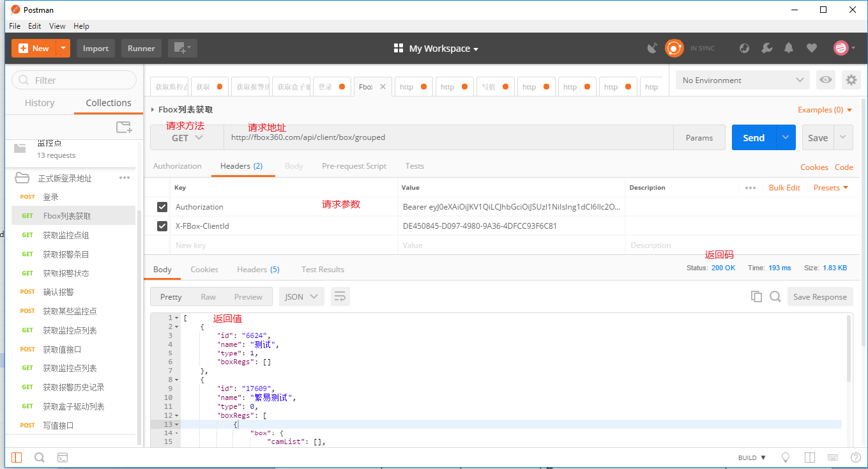The height and width of the screenshot is (469, 868).
Task: Open the folder's three-dot options menu
Action: tap(125, 178)
